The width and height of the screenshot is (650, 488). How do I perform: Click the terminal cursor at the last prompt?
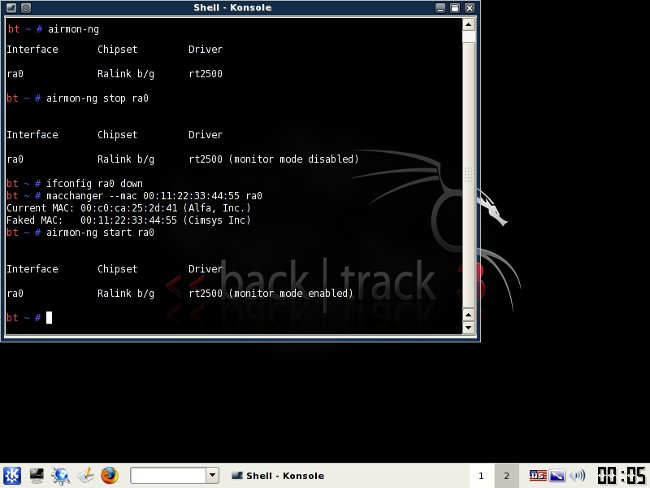pyautogui.click(x=49, y=318)
